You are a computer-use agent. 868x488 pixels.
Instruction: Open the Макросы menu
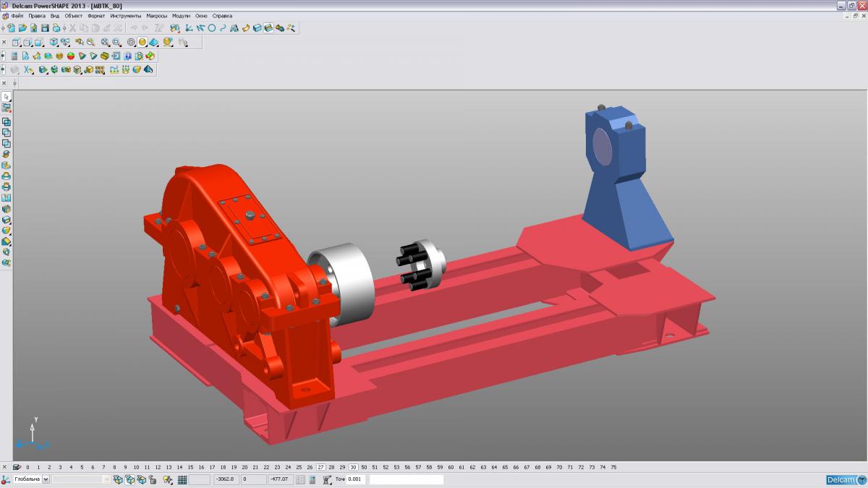click(x=157, y=15)
